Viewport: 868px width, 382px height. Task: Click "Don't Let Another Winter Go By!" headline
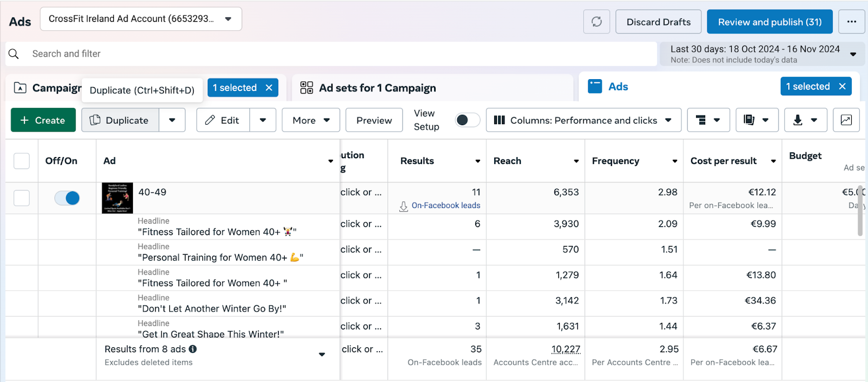click(212, 308)
